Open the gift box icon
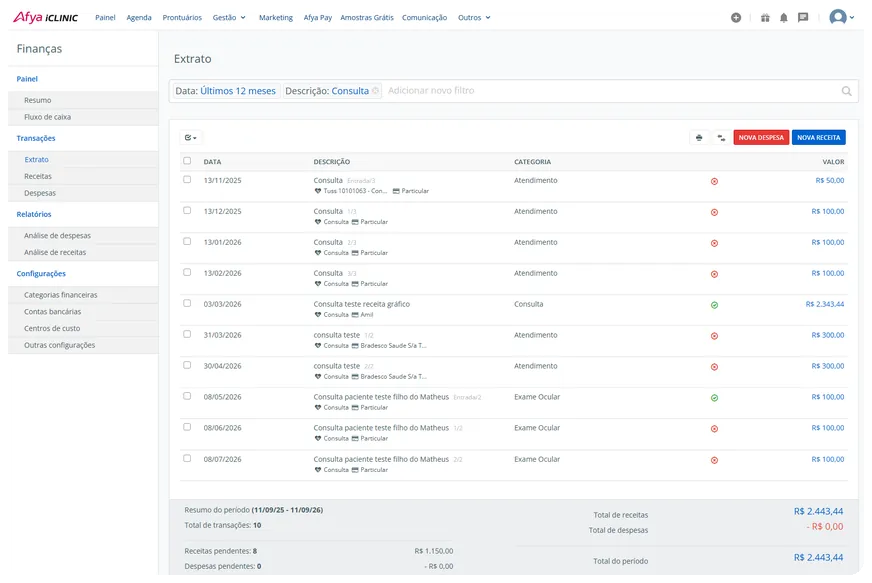Screen dimensions: 872x583 pos(765,18)
